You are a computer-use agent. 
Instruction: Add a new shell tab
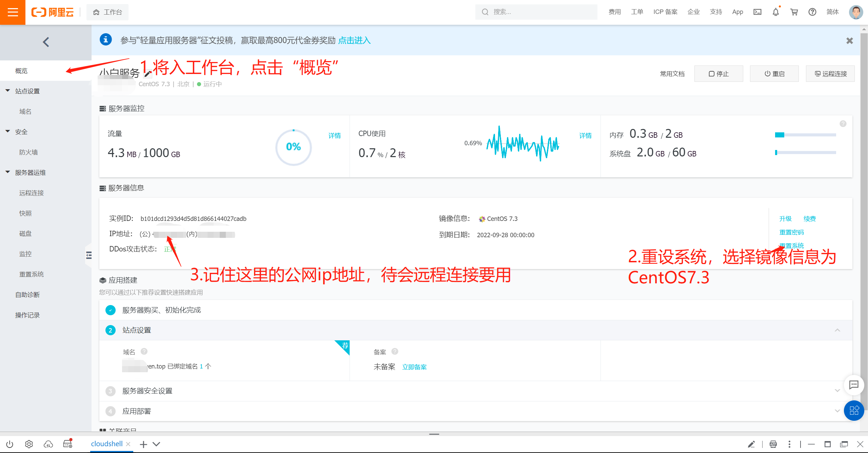point(143,444)
